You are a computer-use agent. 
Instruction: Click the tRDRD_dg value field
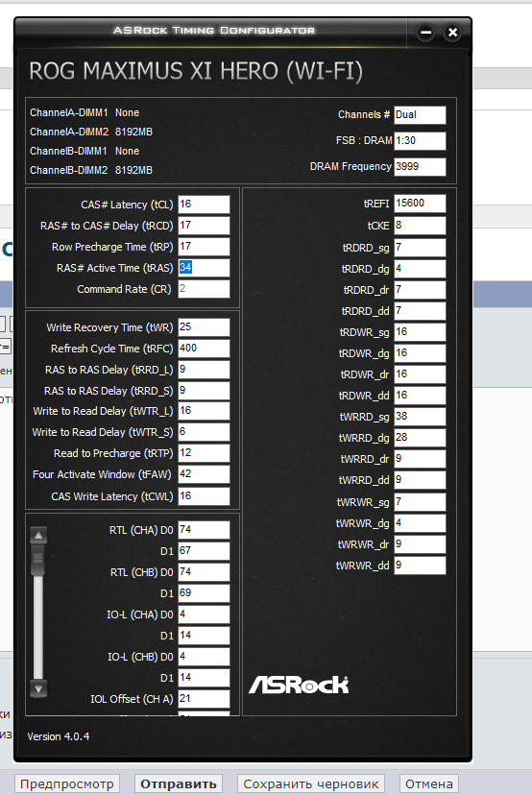[x=420, y=269]
